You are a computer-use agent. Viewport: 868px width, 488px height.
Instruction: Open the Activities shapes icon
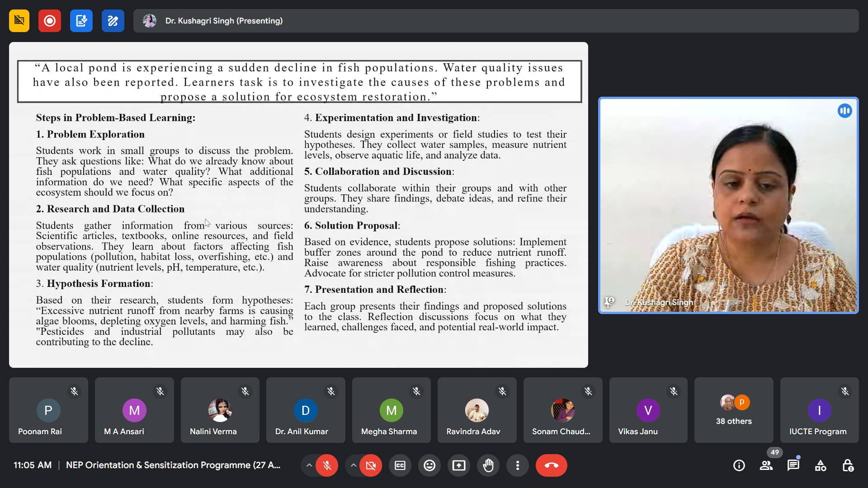click(821, 465)
